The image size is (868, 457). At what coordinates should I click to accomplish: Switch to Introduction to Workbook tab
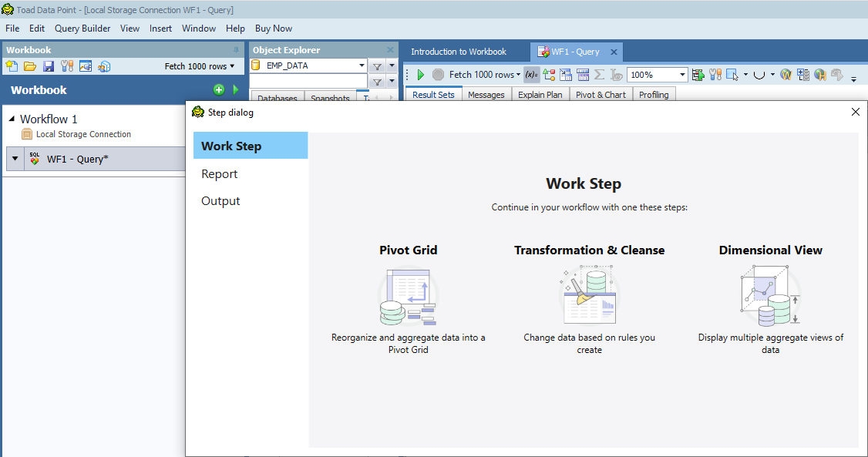459,52
